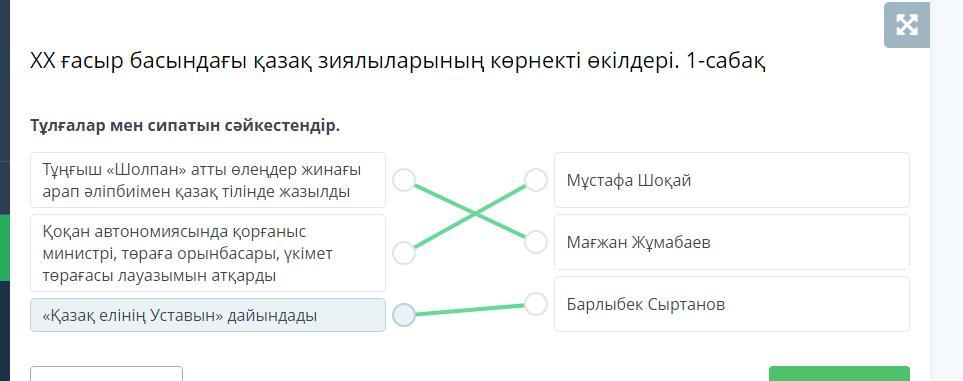Viewport: 963px width, 381px height.
Task: Select connector circle beside «Қазақ елінің Уставын» card
Action: pyautogui.click(x=404, y=315)
